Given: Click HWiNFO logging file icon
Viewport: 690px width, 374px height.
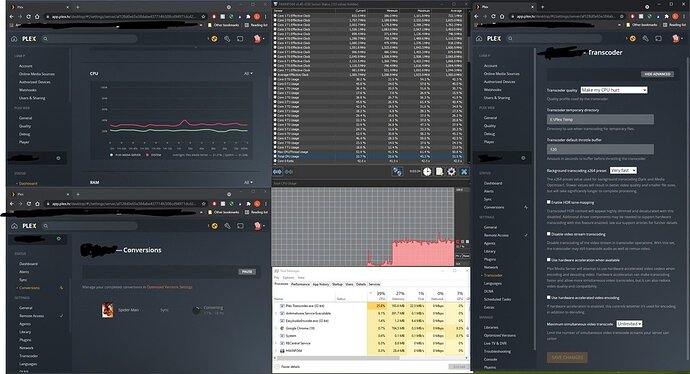Looking at the screenshot, I should point(439,172).
